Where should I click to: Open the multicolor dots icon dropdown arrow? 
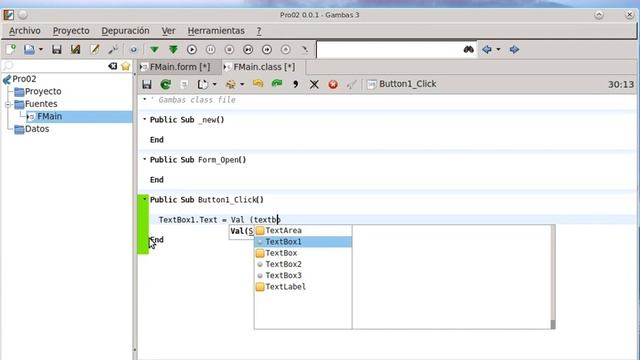pos(242,85)
